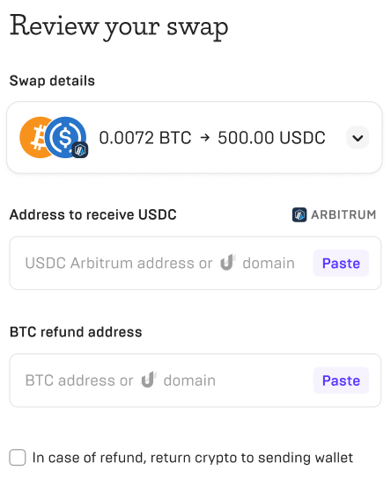
Task: Click the 'Address to receive USDC' label
Action: click(93, 214)
